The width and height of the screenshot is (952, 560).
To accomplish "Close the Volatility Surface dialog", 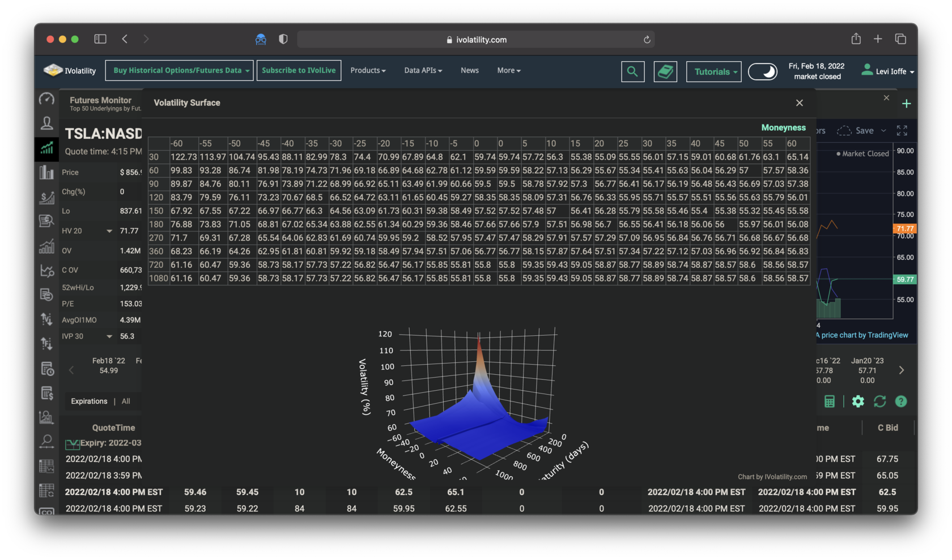I will (800, 103).
